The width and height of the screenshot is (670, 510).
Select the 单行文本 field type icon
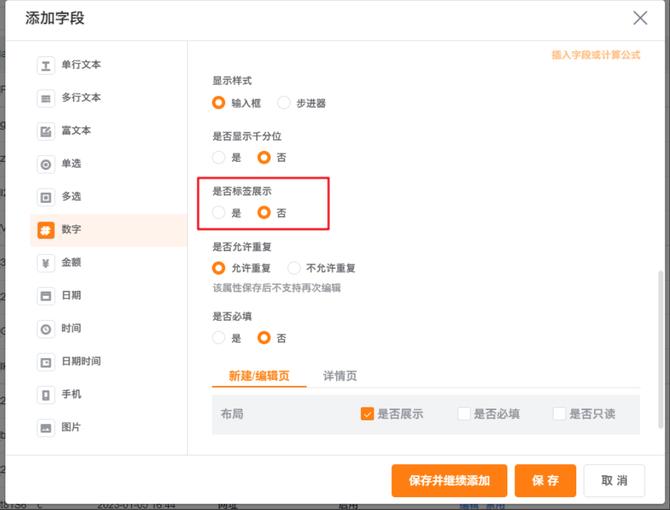[46, 65]
